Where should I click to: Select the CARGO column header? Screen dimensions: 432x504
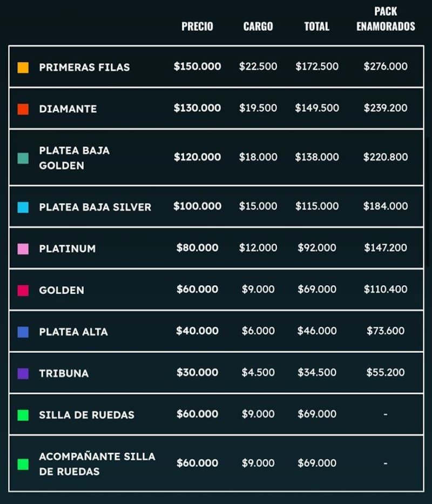[x=258, y=26]
